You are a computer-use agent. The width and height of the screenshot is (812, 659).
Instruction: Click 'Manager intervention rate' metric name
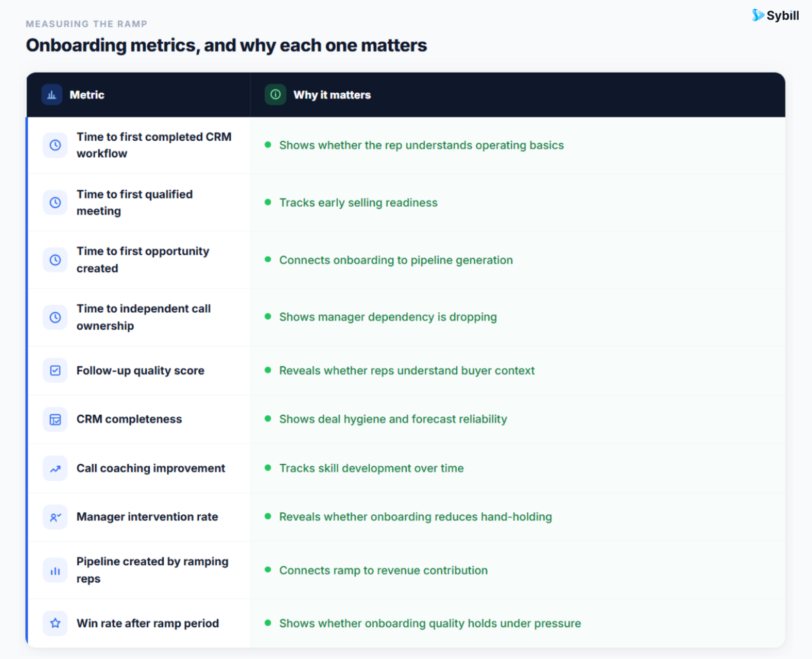(x=147, y=517)
